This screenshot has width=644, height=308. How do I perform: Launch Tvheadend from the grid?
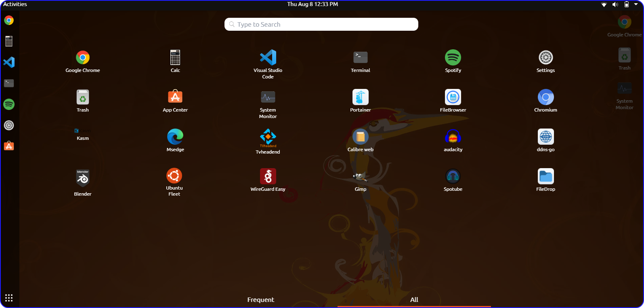pyautogui.click(x=268, y=137)
